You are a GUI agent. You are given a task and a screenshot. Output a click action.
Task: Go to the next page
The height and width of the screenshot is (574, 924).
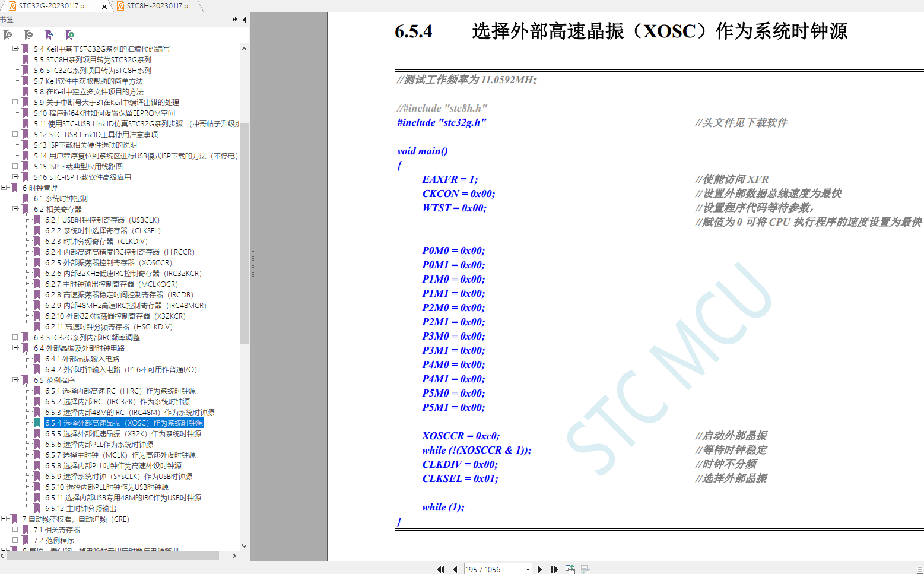539,569
